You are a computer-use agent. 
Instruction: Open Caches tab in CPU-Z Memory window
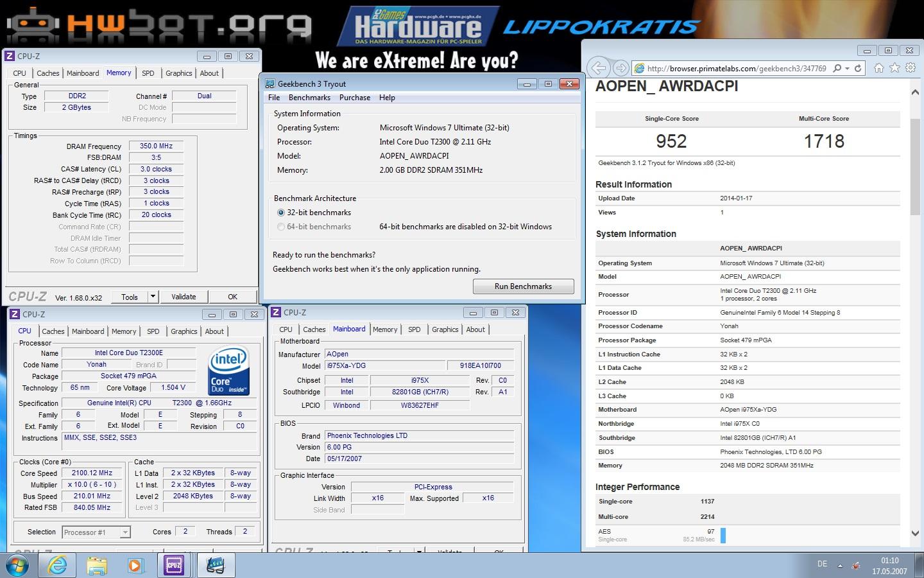coord(47,73)
